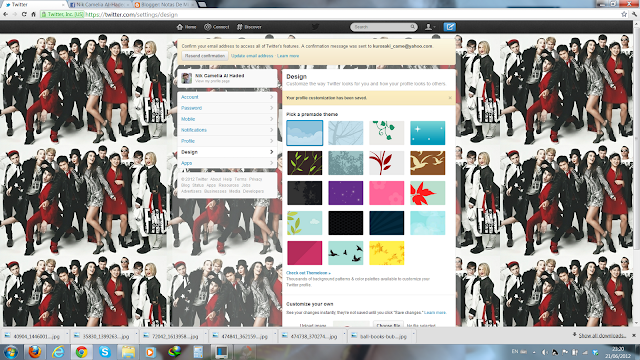
Task: Open the Password settings section
Action: click(227, 108)
